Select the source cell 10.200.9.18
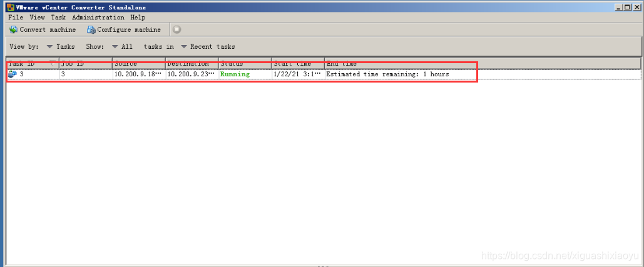644x267 pixels. pyautogui.click(x=139, y=74)
